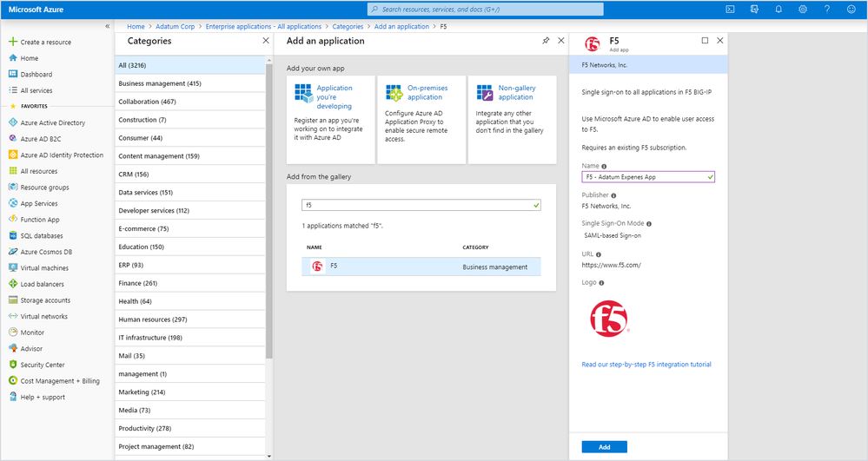Click Create a resource plus icon

[x=13, y=42]
